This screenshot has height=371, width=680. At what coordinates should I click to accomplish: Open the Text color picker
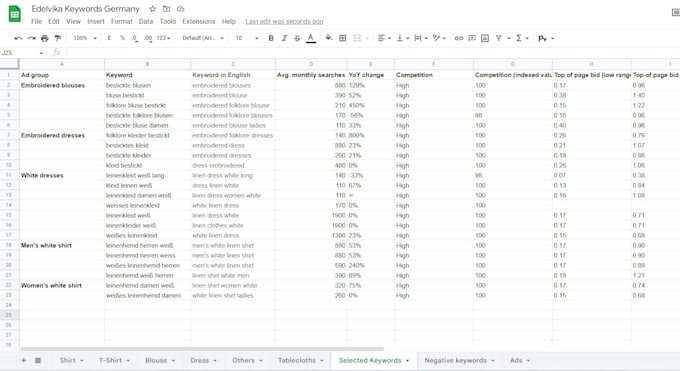point(311,38)
